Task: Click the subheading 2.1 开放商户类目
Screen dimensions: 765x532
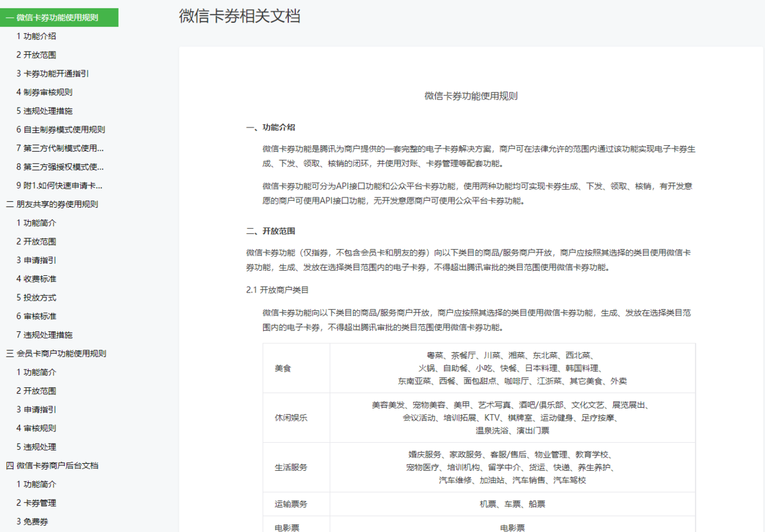Action: pyautogui.click(x=277, y=289)
